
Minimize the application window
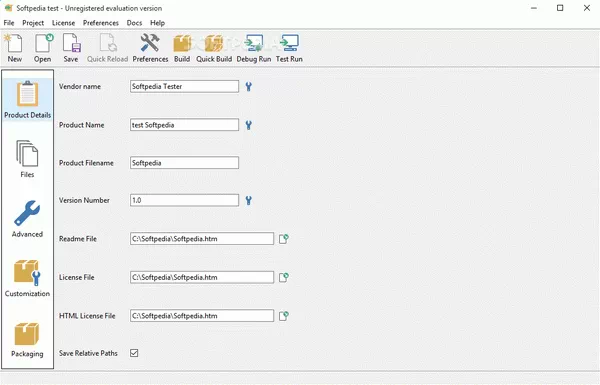click(534, 8)
